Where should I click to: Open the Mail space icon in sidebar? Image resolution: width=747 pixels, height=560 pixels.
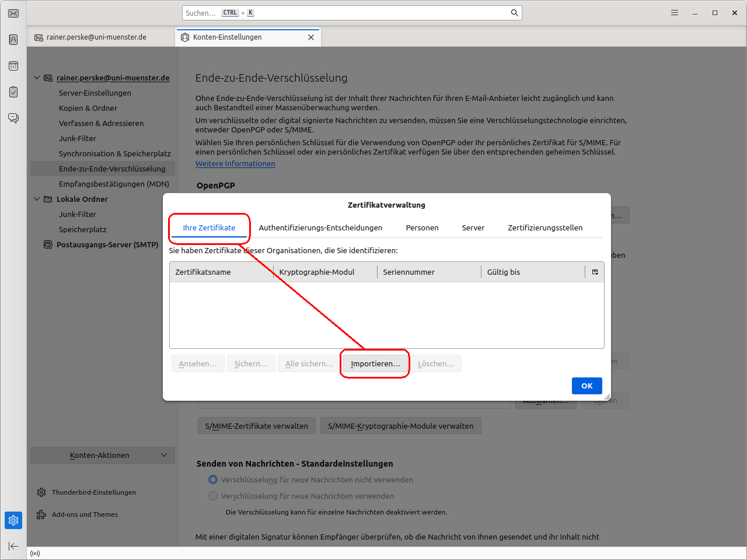(13, 13)
